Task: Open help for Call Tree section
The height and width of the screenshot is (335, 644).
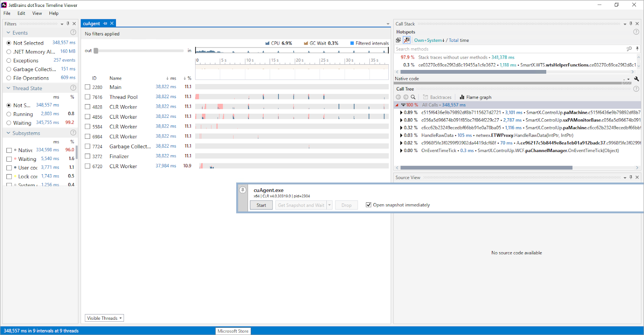Action: [x=636, y=89]
